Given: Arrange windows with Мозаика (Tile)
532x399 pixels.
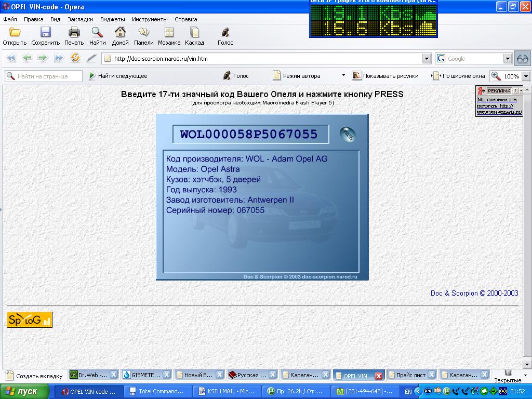Looking at the screenshot, I should 169,32.
